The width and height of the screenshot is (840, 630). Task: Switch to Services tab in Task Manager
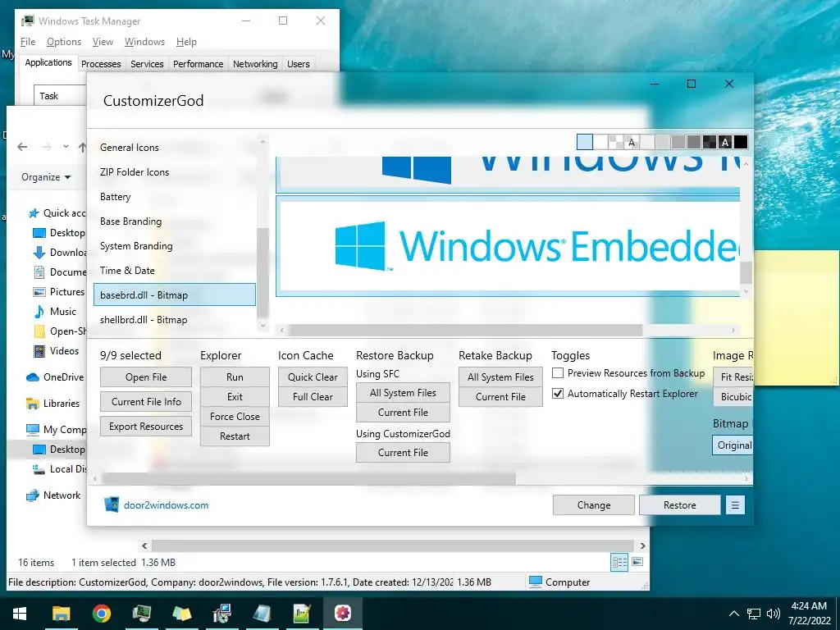point(147,64)
